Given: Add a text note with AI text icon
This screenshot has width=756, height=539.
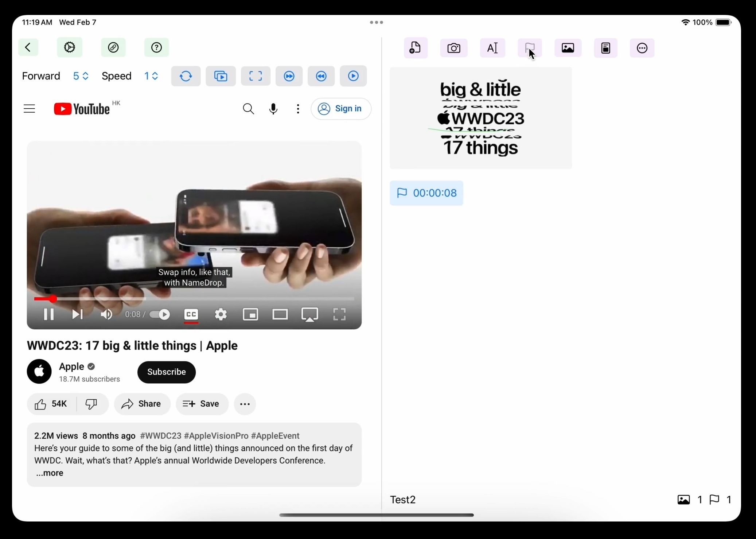Looking at the screenshot, I should tap(493, 48).
